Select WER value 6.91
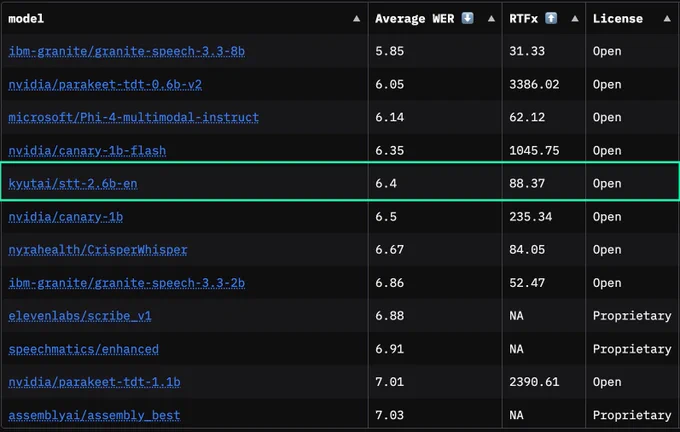This screenshot has width=680, height=432. (x=389, y=349)
